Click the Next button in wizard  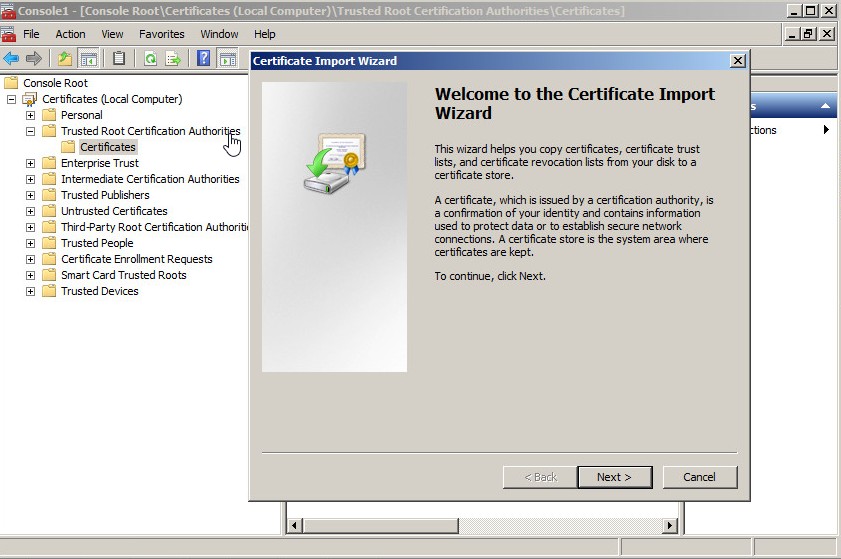(614, 477)
